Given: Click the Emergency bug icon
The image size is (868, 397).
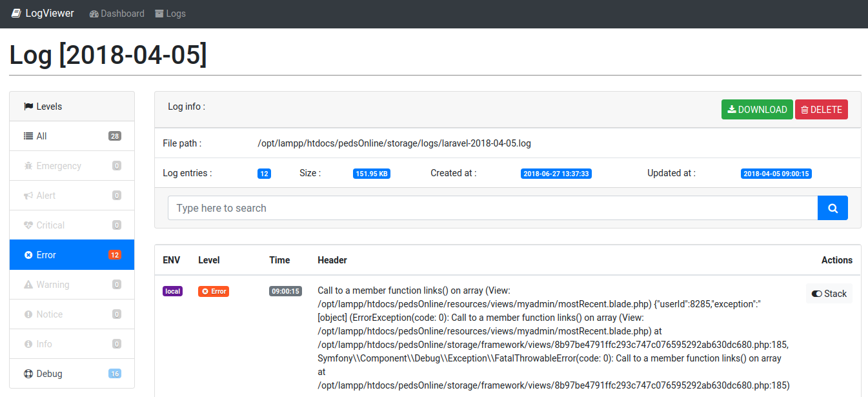Looking at the screenshot, I should click(28, 166).
